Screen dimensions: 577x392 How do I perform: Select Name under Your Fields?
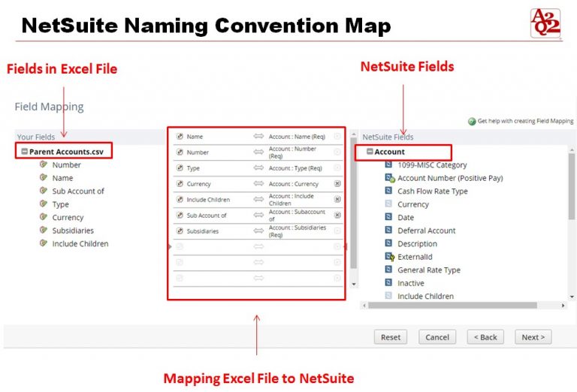coord(62,178)
